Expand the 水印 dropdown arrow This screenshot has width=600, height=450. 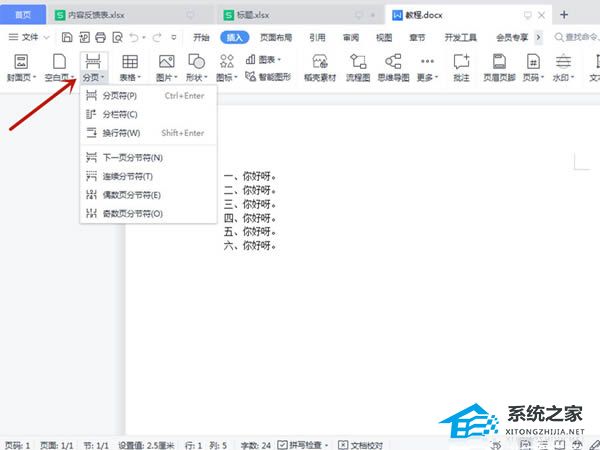click(573, 77)
